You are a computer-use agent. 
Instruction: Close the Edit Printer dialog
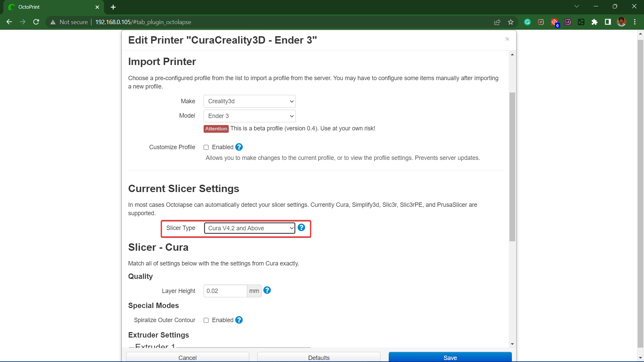507,39
